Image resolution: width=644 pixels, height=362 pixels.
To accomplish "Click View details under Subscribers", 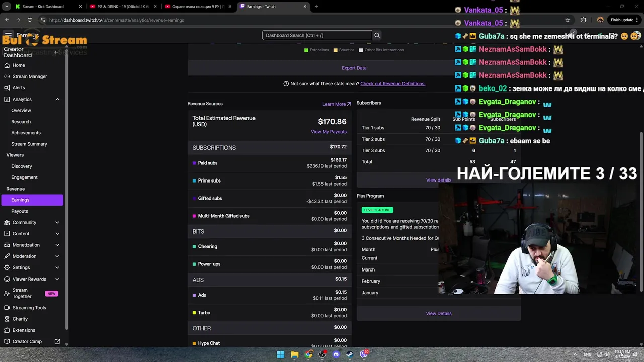I will 439,180.
